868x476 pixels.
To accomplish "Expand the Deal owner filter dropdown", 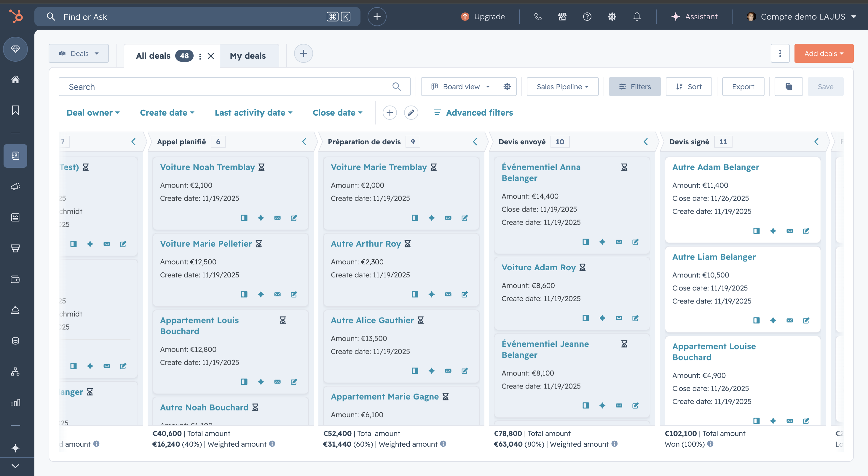I will pyautogui.click(x=93, y=113).
